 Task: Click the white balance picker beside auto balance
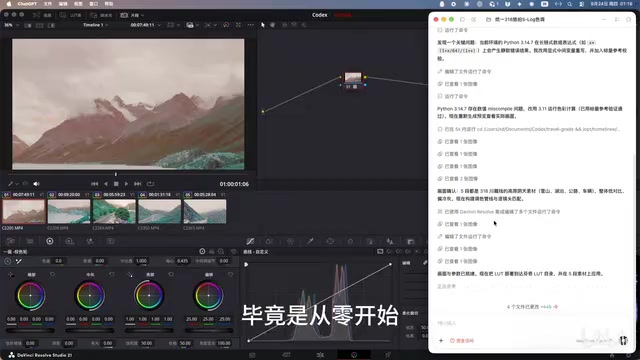(19, 261)
